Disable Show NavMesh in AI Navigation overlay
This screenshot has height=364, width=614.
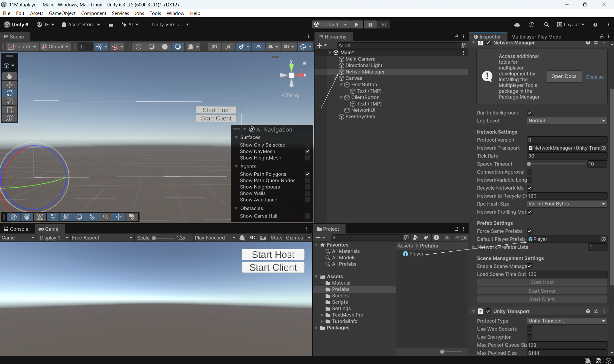coord(307,151)
